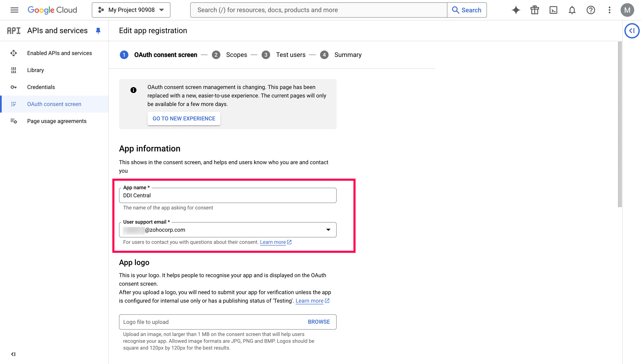Go to the Scopes step
Viewport: 641px width, 364px height.
click(x=236, y=55)
